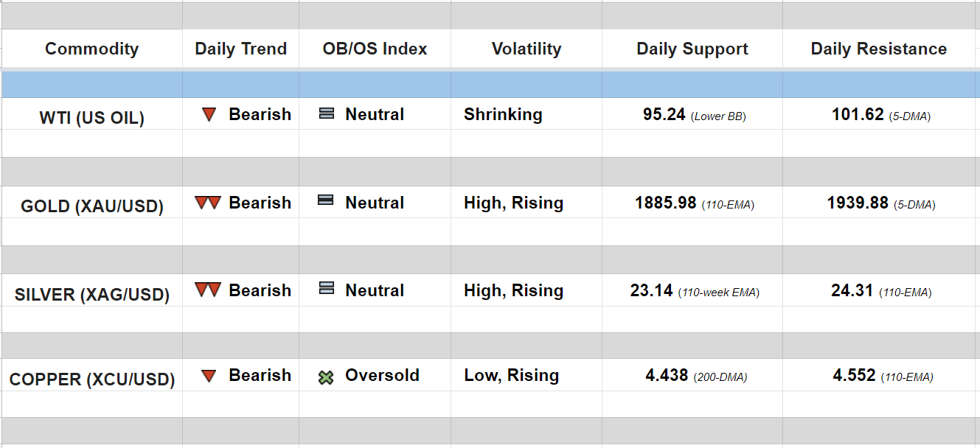Screen dimensions: 980x448
Task: Click the blue highlighted row under the headers
Action: 490,84
